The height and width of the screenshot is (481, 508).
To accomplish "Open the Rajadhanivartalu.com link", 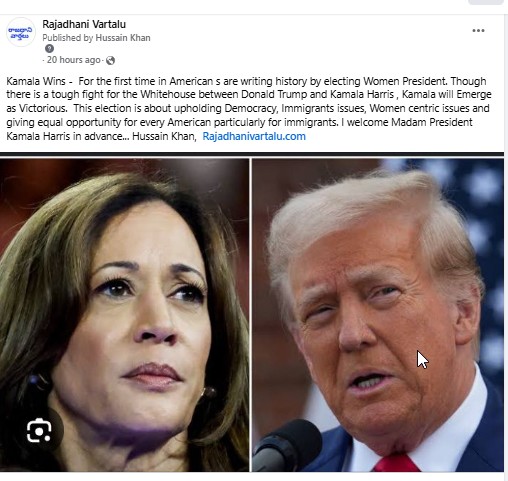I will [x=254, y=136].
